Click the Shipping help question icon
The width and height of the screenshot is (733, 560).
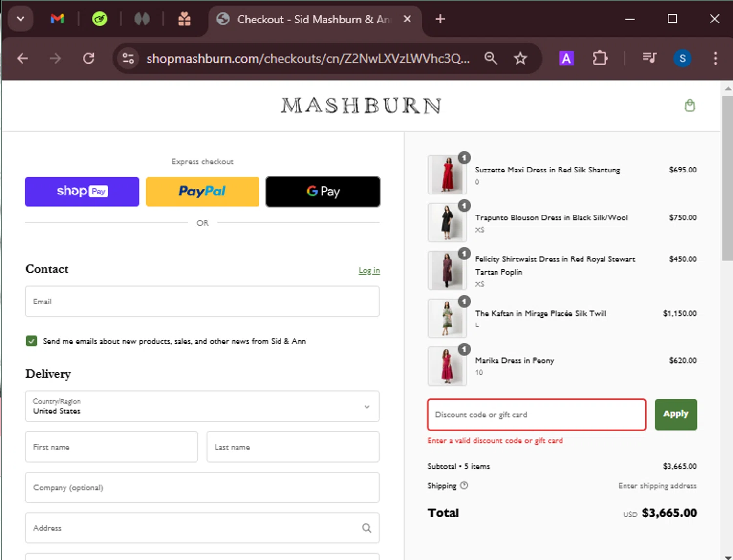pos(464,485)
